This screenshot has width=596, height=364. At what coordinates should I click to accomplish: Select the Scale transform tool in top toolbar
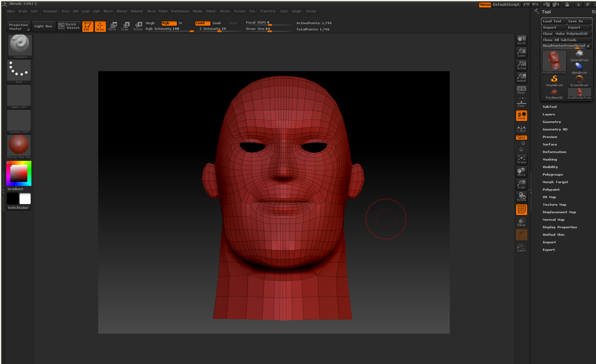(x=125, y=26)
